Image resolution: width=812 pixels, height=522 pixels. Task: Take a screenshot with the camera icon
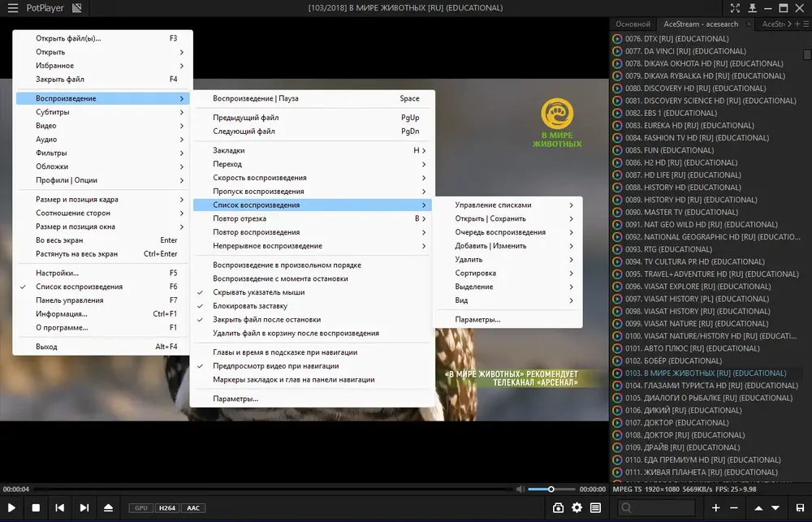(558, 508)
